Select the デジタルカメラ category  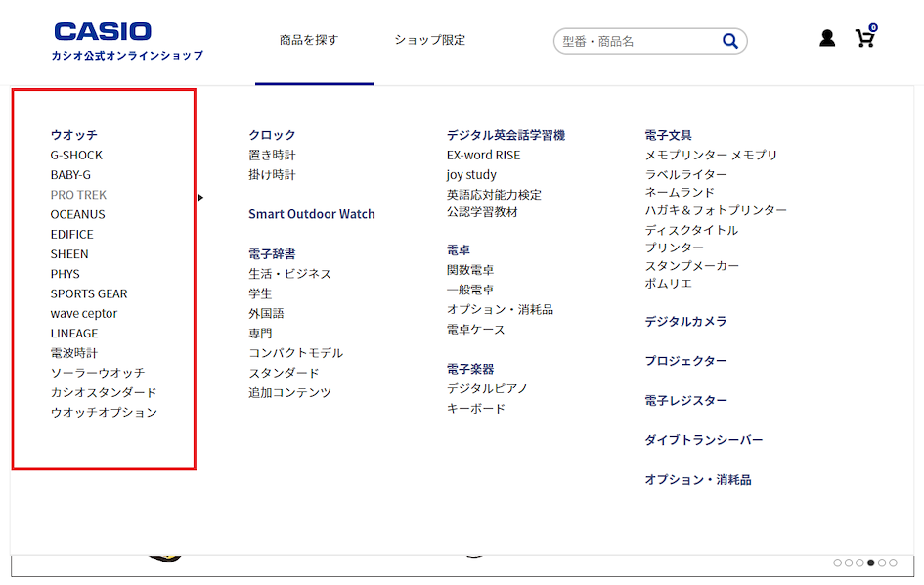pyautogui.click(x=685, y=322)
